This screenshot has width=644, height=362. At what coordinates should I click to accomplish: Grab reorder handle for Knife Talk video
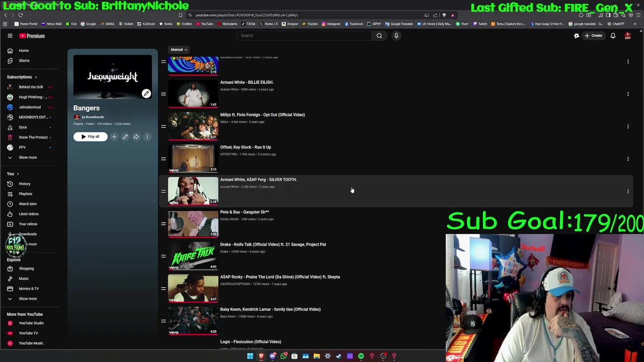164,256
